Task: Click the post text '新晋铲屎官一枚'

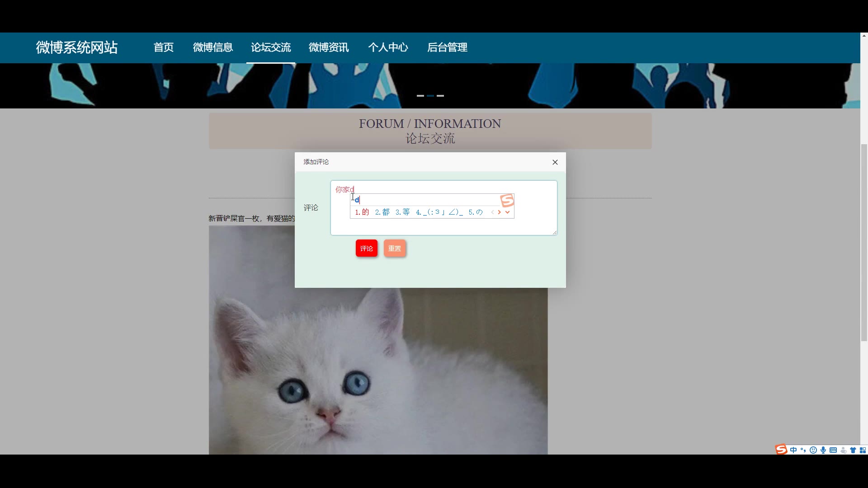Action: (234, 219)
